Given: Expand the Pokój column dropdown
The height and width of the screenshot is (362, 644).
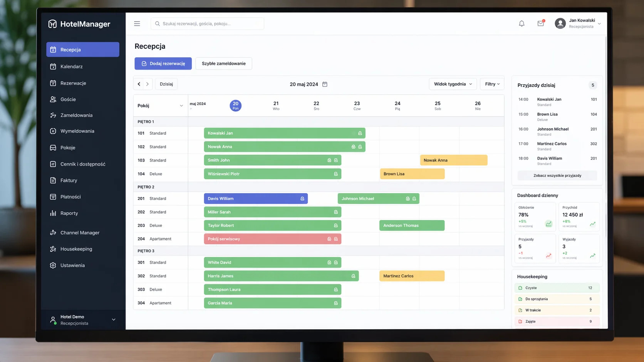Looking at the screenshot, I should point(181,106).
